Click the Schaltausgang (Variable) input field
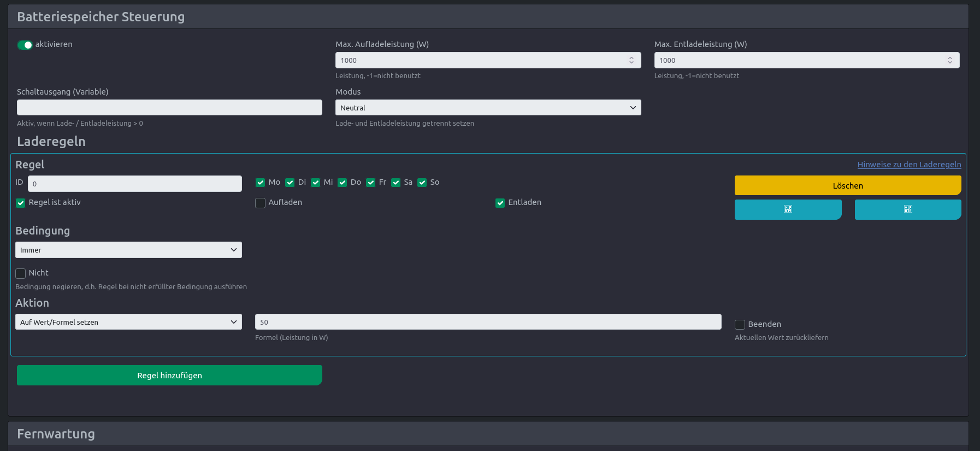Viewport: 980px width, 451px height. pyautogui.click(x=169, y=108)
